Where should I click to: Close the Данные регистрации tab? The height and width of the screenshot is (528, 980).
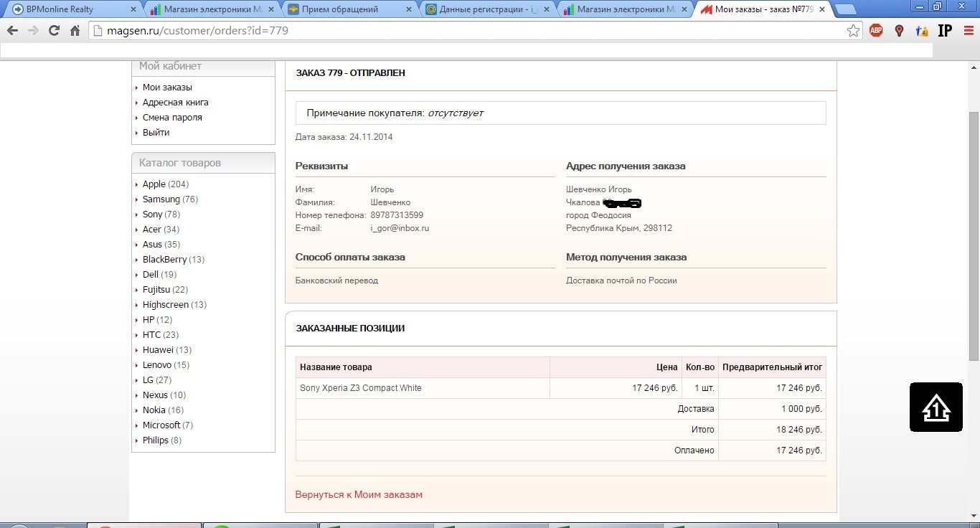pos(546,9)
